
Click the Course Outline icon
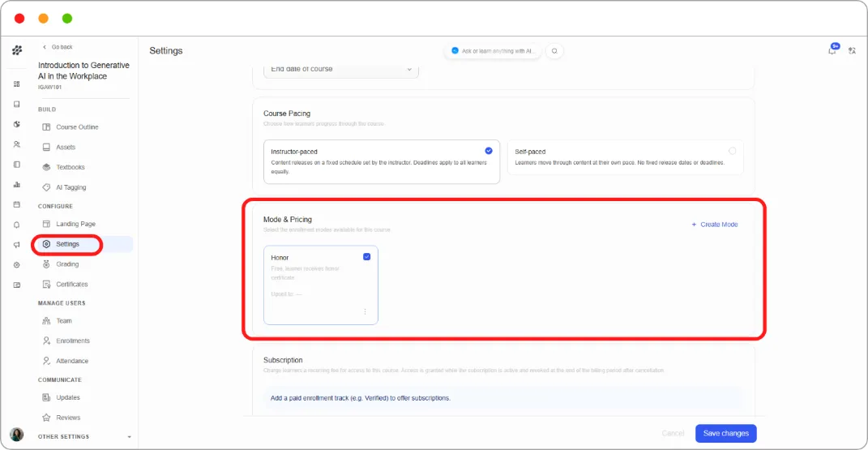tap(46, 126)
